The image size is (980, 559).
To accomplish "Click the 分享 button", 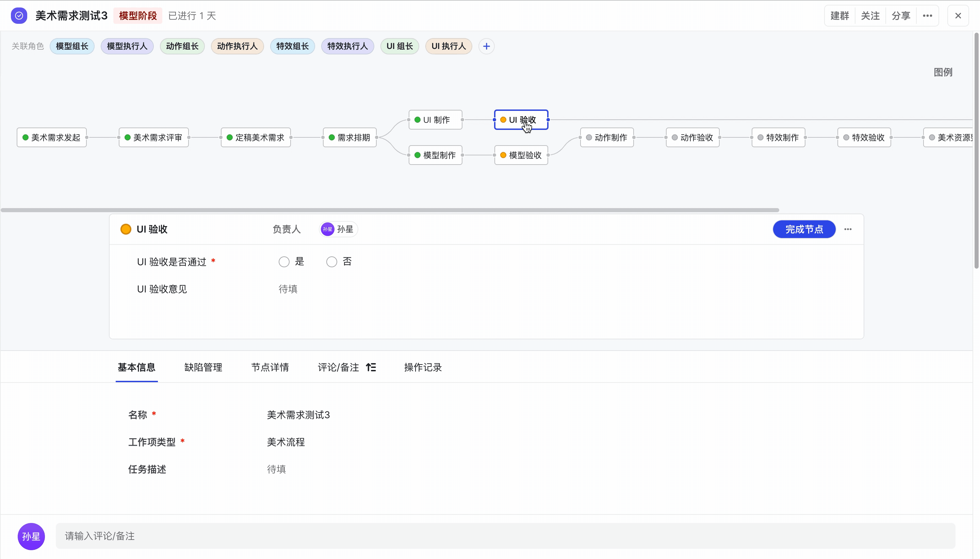I will (x=900, y=16).
